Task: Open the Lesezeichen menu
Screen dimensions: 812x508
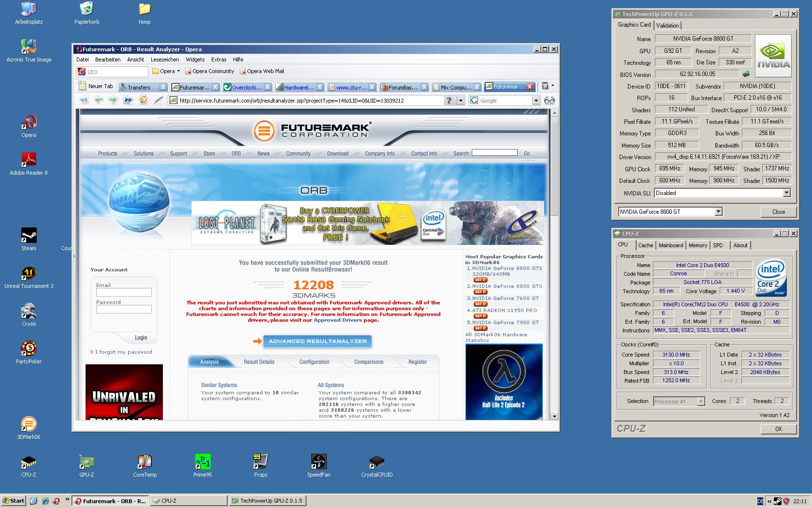Action: [165, 60]
